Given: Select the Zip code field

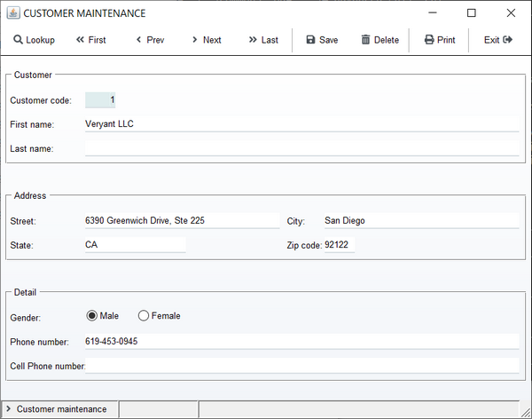Looking at the screenshot, I should click(x=339, y=245).
